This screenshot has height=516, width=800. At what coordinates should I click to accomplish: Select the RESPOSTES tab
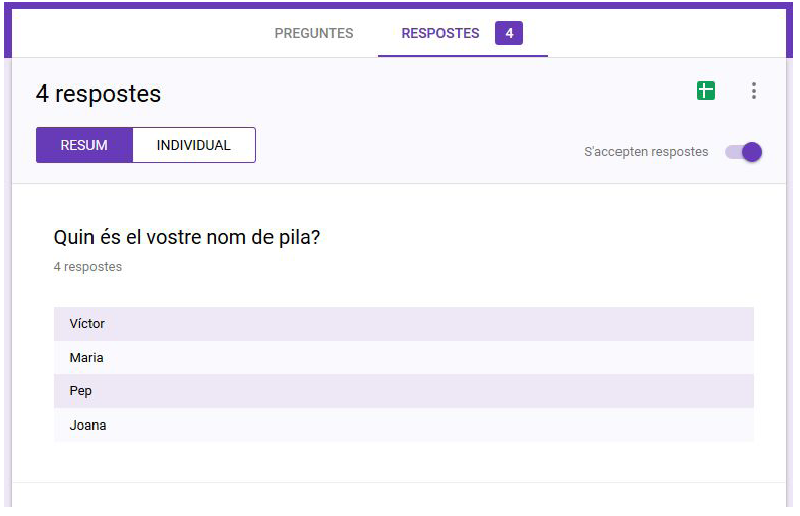(x=440, y=33)
